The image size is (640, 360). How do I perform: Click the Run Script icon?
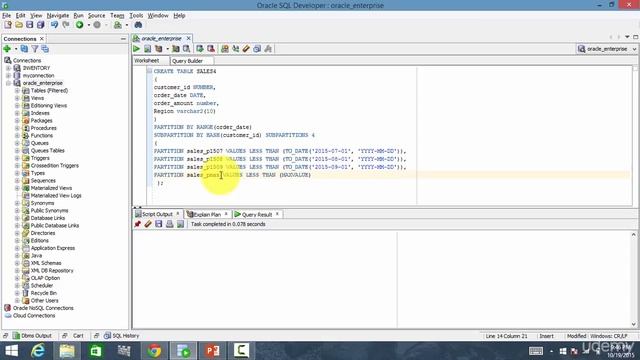click(147, 49)
